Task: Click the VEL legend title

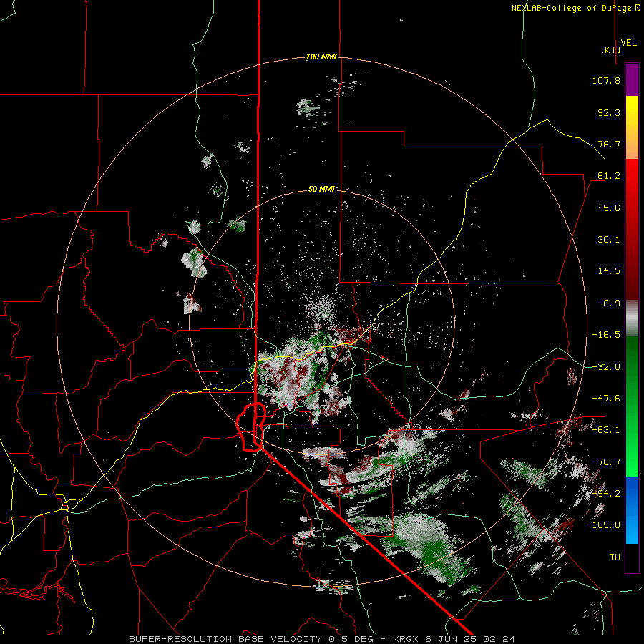Action: coord(628,43)
